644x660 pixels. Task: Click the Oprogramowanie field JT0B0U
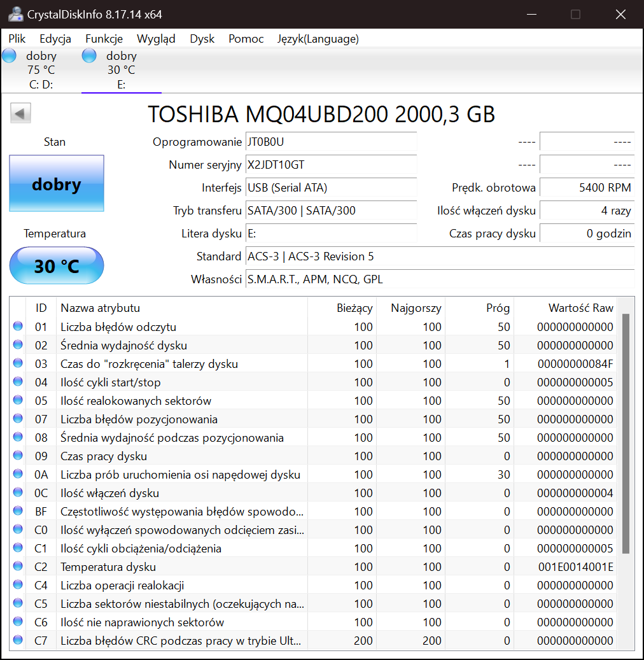point(332,142)
